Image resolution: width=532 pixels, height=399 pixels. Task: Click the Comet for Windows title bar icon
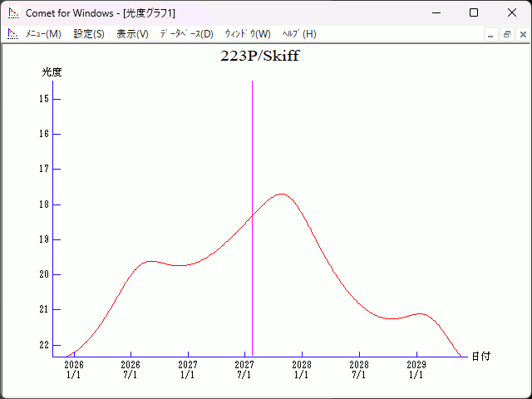click(x=13, y=13)
